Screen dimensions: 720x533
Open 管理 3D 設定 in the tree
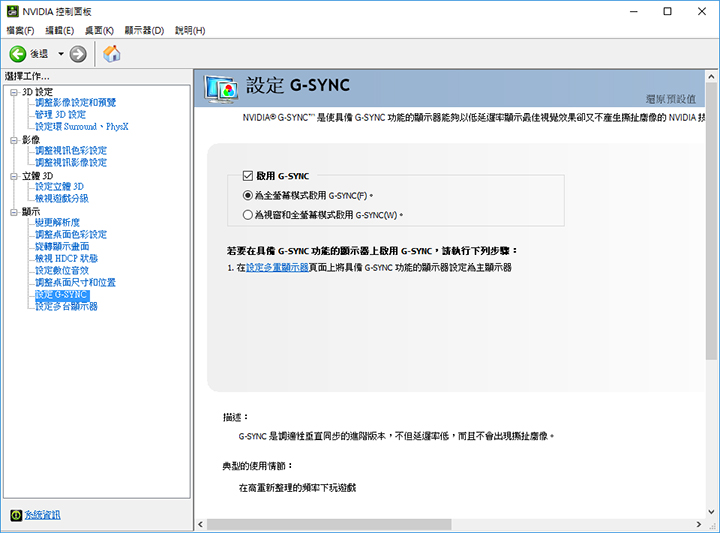tap(61, 114)
